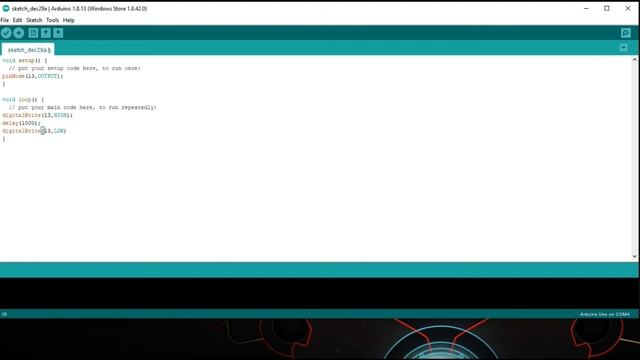Open the Help menu
Screen dimensions: 640x360
(69, 20)
